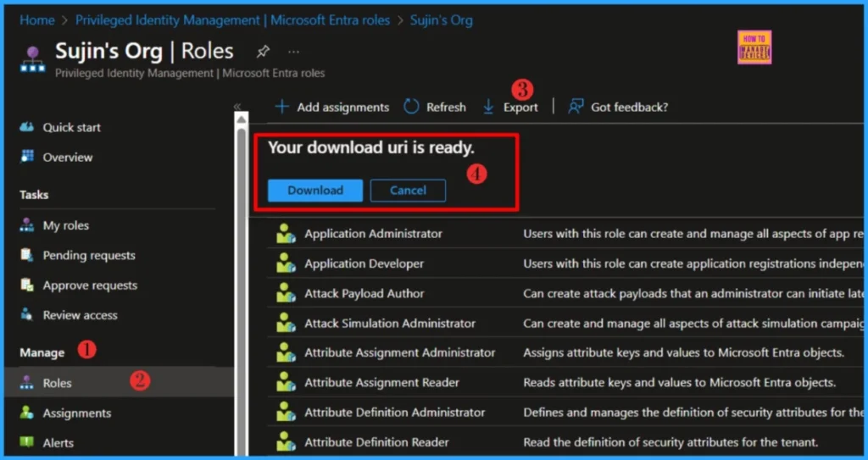Click the Application Administrator role icon
The height and width of the screenshot is (460, 868).
pyautogui.click(x=287, y=234)
